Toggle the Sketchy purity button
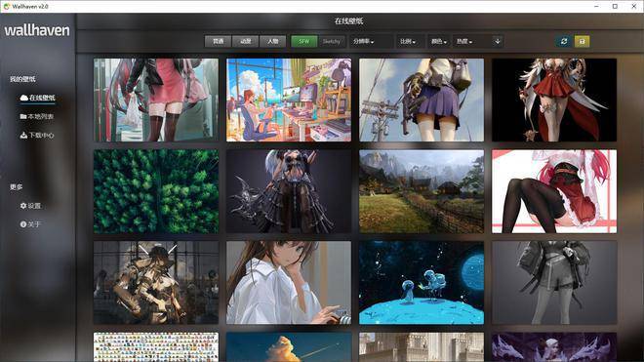The height and width of the screenshot is (362, 644). (331, 41)
